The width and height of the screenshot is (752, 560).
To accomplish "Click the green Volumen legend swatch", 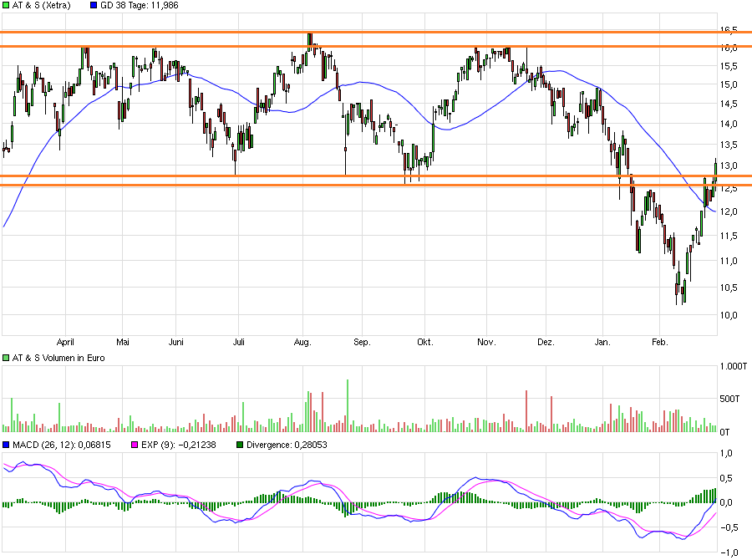I will tap(6, 358).
